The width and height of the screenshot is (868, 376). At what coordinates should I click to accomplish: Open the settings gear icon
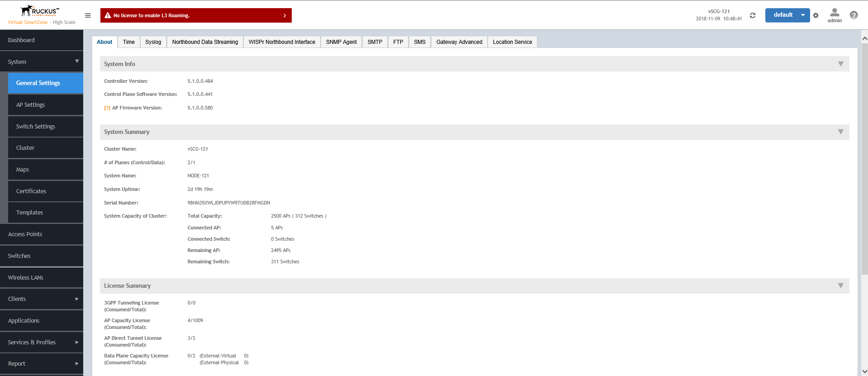[x=816, y=15]
